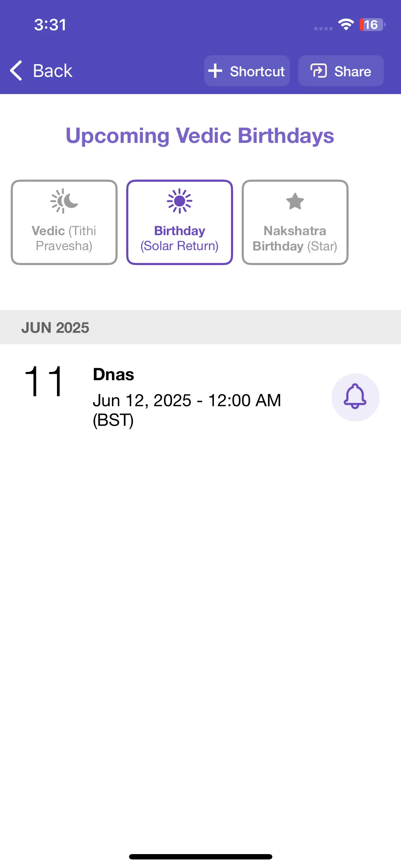This screenshot has width=401, height=868.
Task: Go Back to the previous screen
Action: pyautogui.click(x=41, y=71)
